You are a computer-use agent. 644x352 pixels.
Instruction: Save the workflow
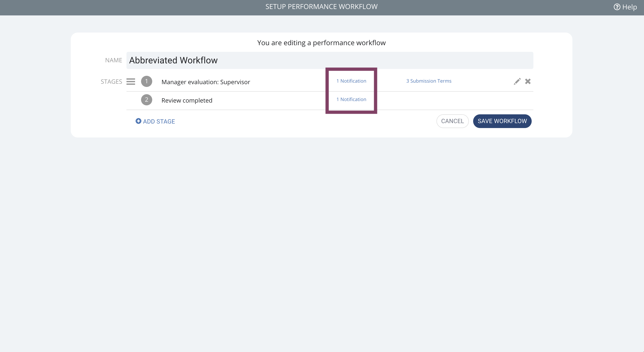click(502, 121)
